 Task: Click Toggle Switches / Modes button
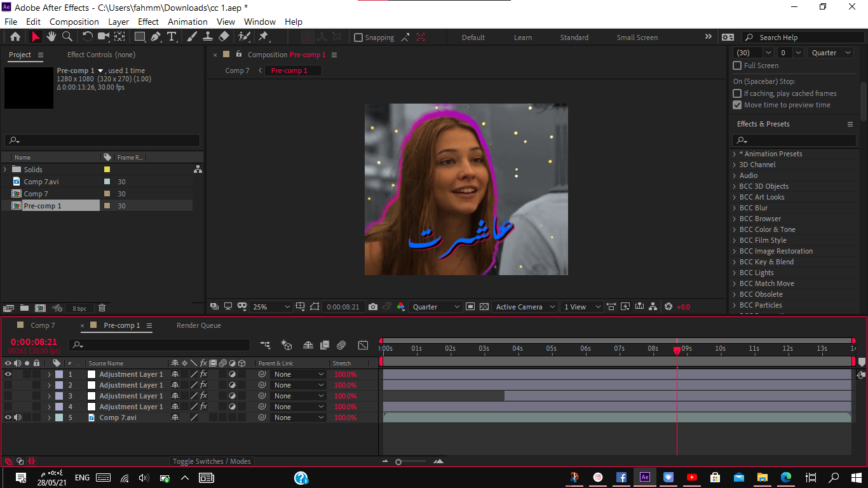click(212, 461)
